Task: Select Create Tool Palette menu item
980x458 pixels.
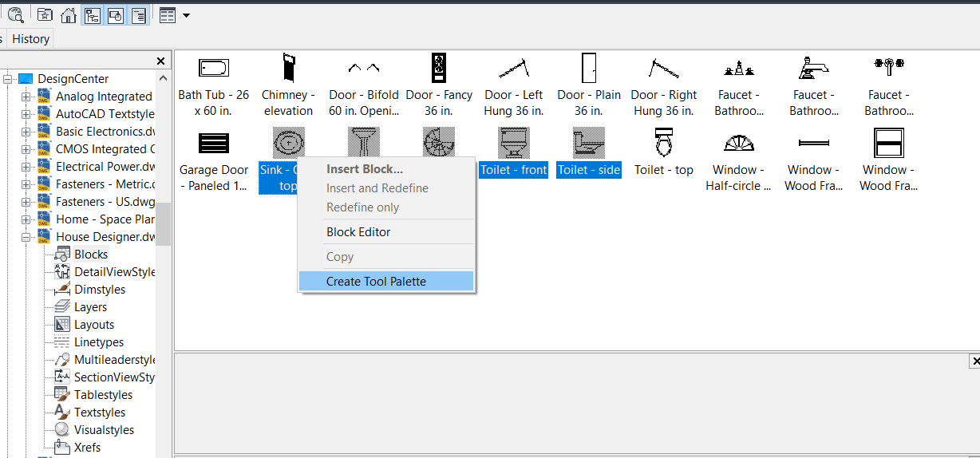Action: click(x=376, y=281)
